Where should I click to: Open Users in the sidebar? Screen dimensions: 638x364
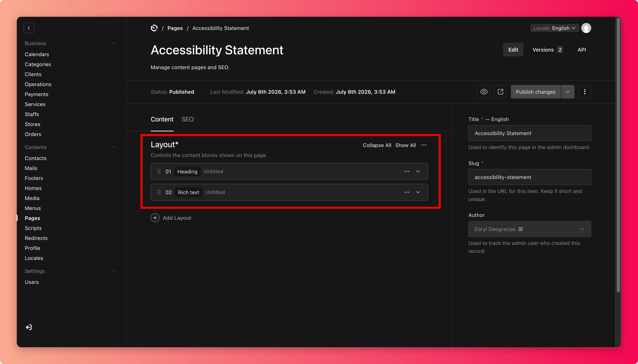32,282
